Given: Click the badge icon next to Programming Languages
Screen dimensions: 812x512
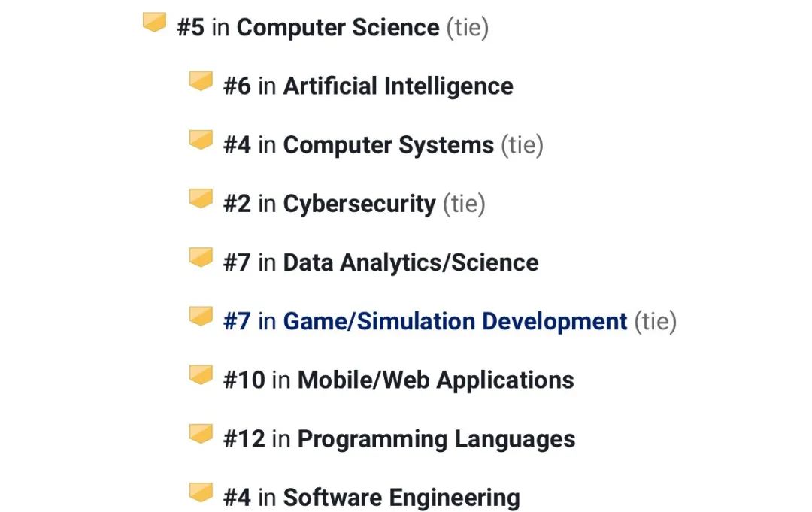Looking at the screenshot, I should 201,434.
